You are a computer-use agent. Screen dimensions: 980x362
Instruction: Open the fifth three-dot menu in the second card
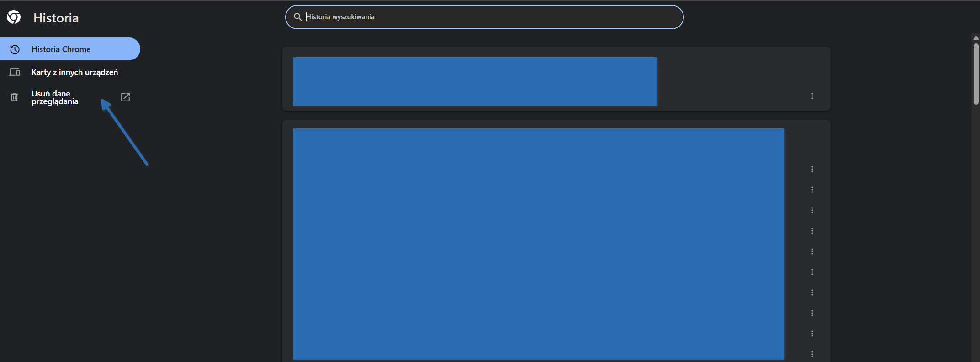point(812,251)
